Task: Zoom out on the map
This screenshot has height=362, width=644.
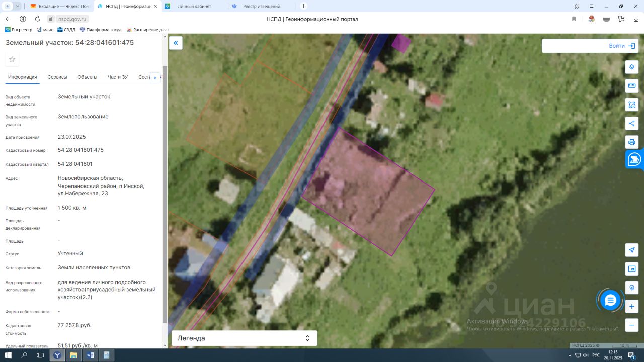Action: pos(632,325)
